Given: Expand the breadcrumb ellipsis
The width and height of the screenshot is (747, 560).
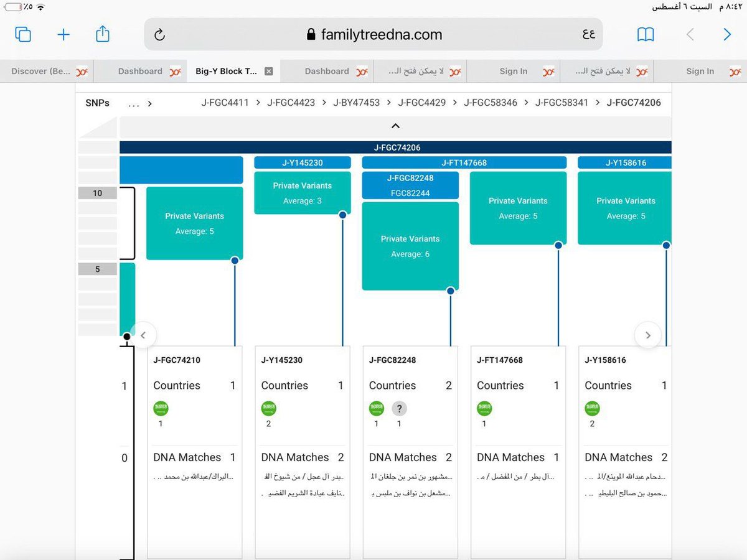Looking at the screenshot, I should pyautogui.click(x=134, y=103).
